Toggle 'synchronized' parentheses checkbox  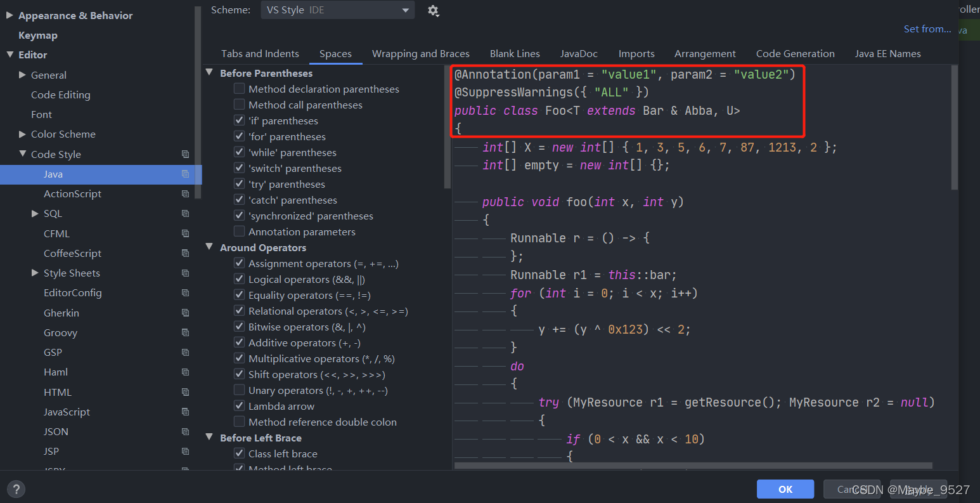pyautogui.click(x=239, y=216)
